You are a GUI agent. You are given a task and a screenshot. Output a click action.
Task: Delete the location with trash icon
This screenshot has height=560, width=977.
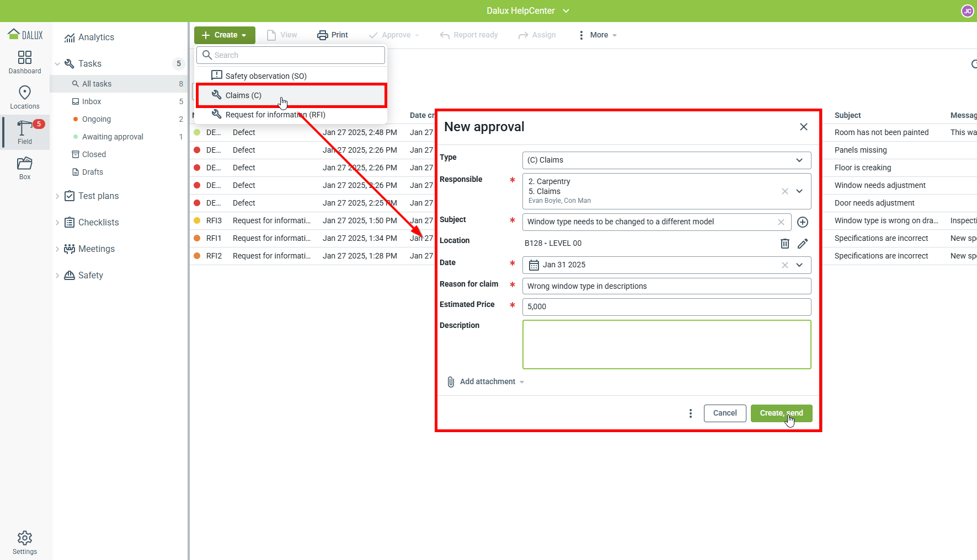pos(784,243)
